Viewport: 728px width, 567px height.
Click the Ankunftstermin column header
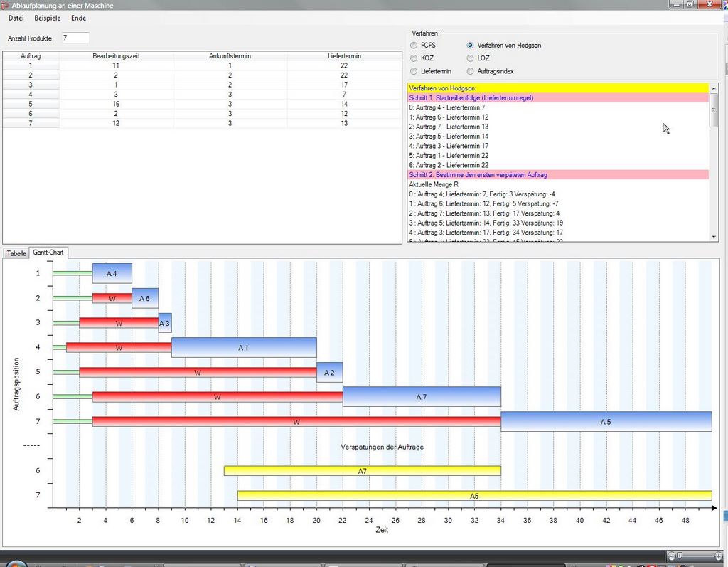230,55
